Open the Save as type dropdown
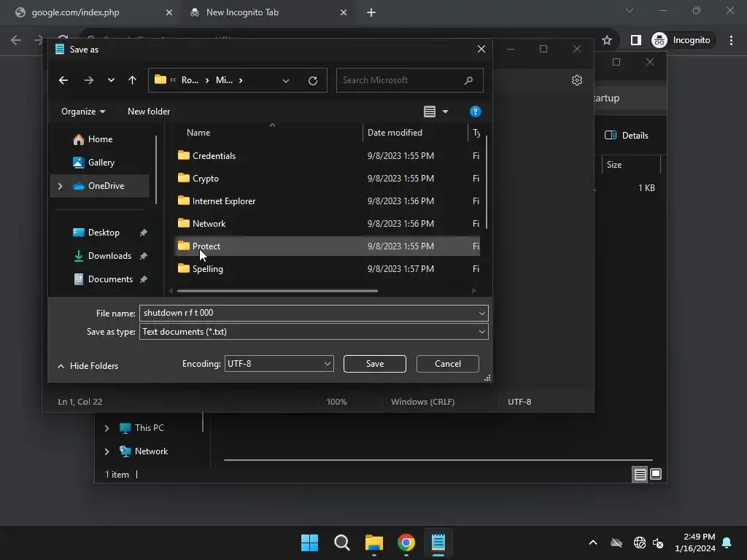The image size is (747, 560). point(314,332)
